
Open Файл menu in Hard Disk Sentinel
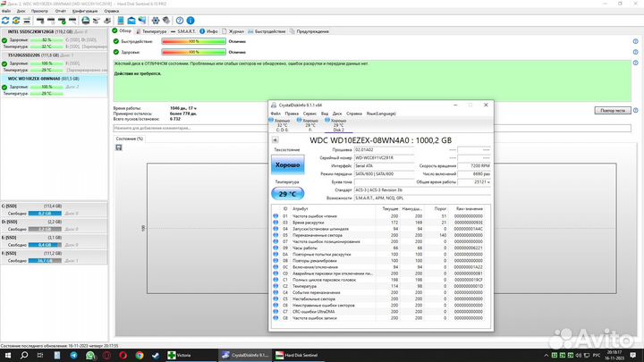[6, 11]
